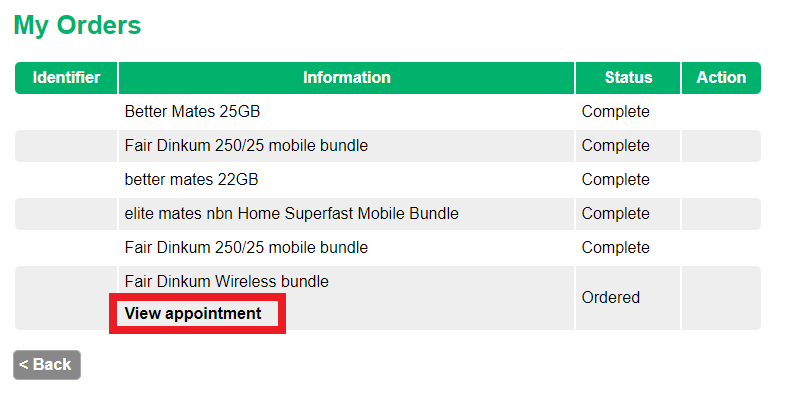Click Action cell of Wireless bundle row
This screenshot has width=811, height=401.
coord(721,298)
